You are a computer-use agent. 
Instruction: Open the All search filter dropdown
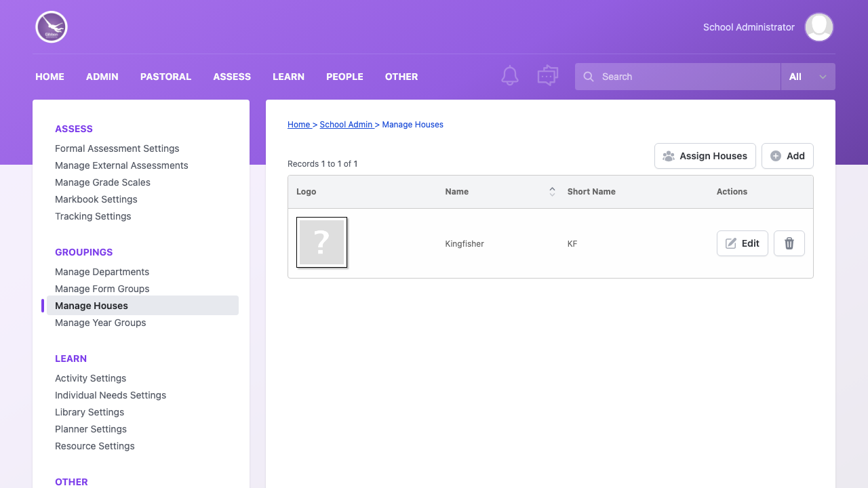808,77
